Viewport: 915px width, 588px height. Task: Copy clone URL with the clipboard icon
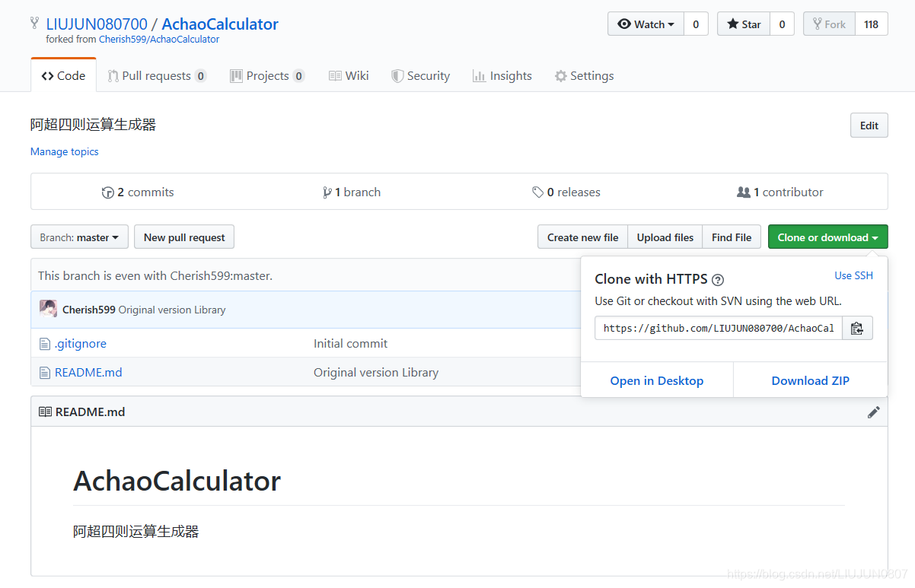(857, 328)
